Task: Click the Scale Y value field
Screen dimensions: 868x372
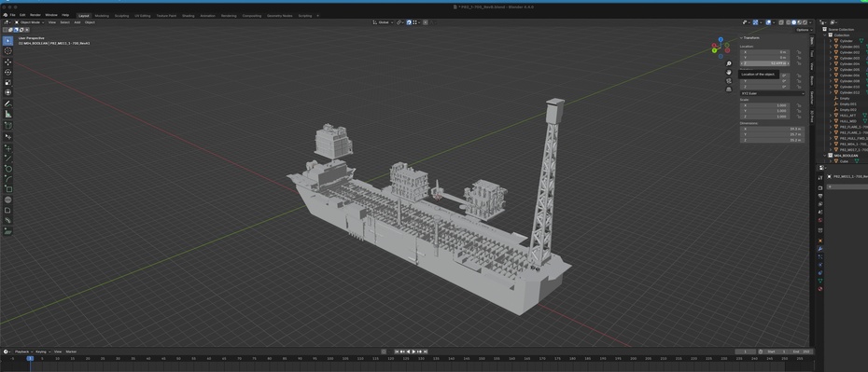Action: click(x=765, y=111)
